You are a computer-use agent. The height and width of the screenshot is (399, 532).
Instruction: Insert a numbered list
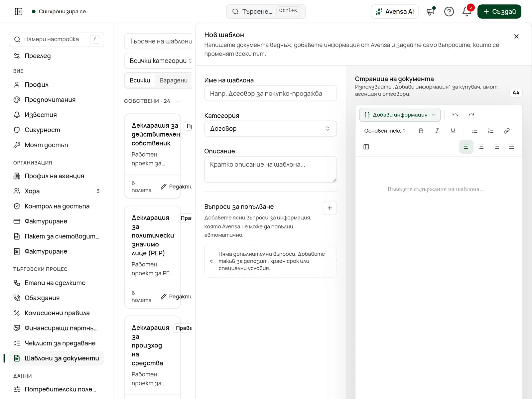tap(491, 131)
